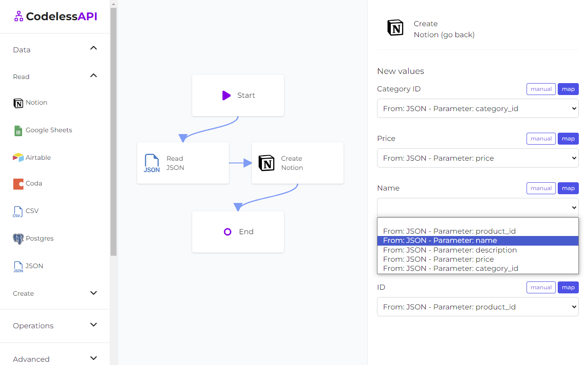Select the Notion icon in sidebar
Screen dimensions: 588x365
[x=18, y=103]
